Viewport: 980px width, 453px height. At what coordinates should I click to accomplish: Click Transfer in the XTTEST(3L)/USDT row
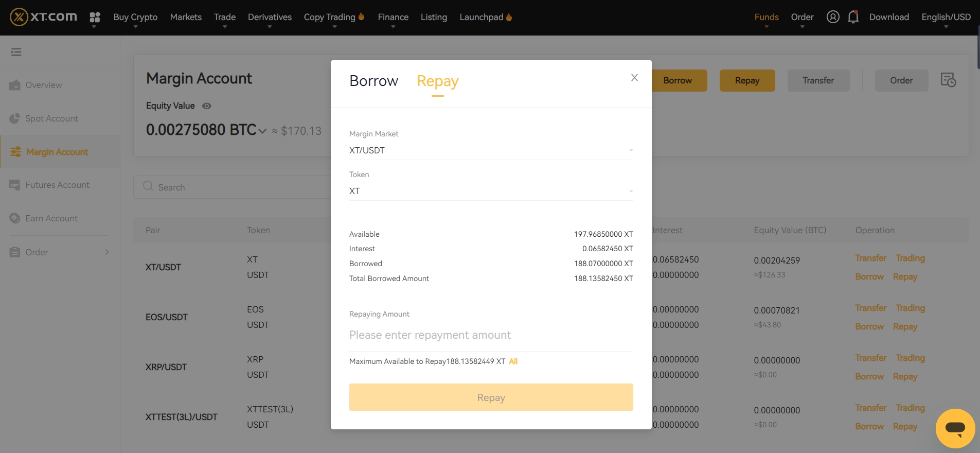click(x=870, y=408)
